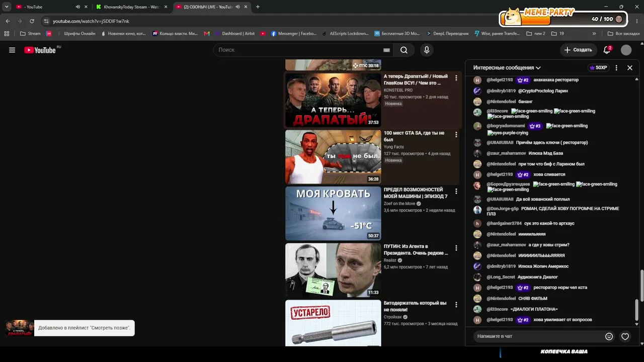Click the live chat scrollbar thumb
644x362 pixels.
pos(637,310)
